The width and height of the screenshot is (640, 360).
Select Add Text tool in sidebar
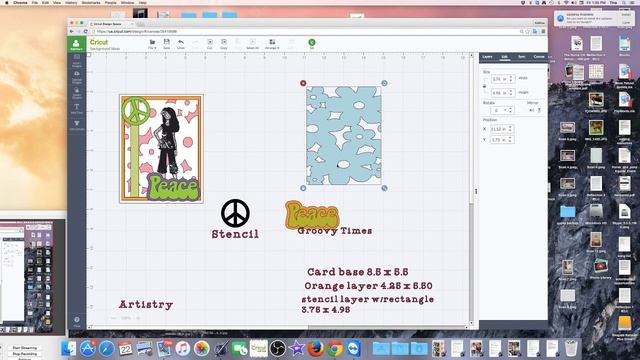tap(77, 109)
